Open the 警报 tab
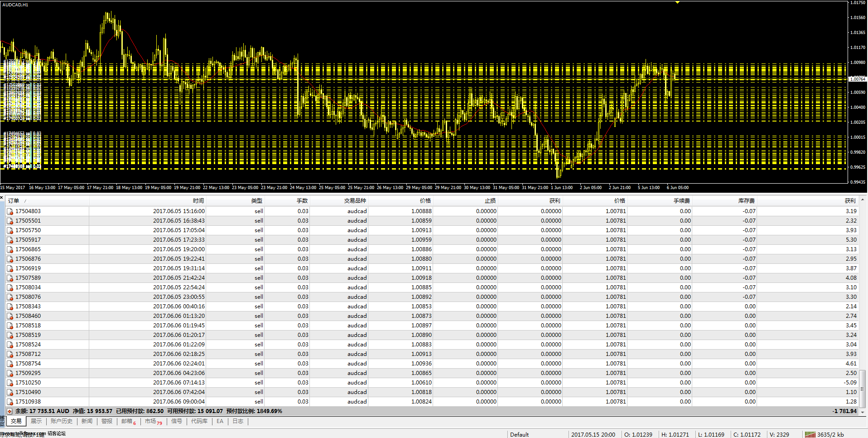The height and width of the screenshot is (438, 868). coord(107,421)
